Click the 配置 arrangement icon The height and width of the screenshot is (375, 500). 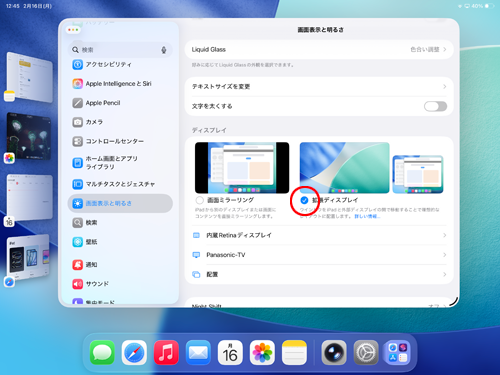tap(196, 274)
